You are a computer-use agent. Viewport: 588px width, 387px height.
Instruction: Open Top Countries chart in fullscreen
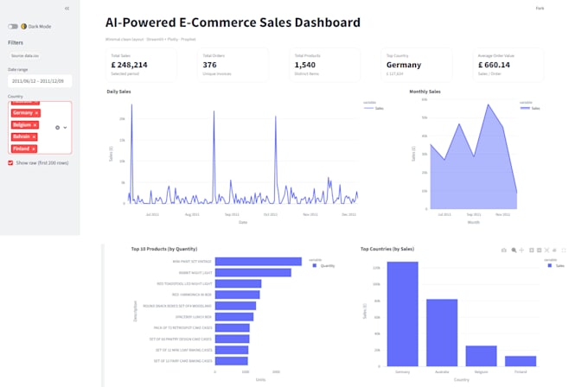coord(564,250)
